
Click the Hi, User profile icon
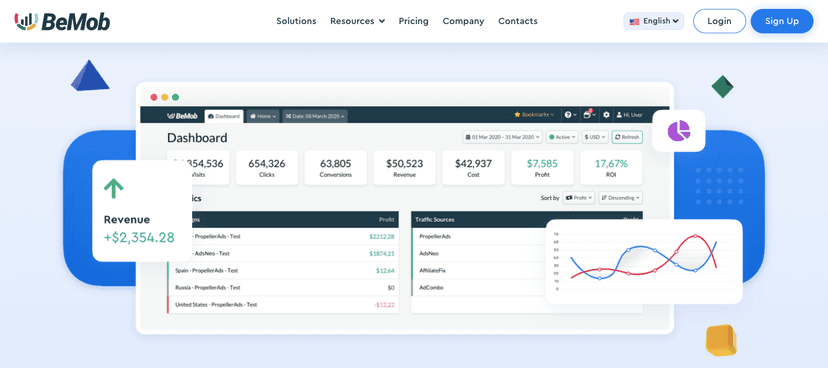pos(619,115)
